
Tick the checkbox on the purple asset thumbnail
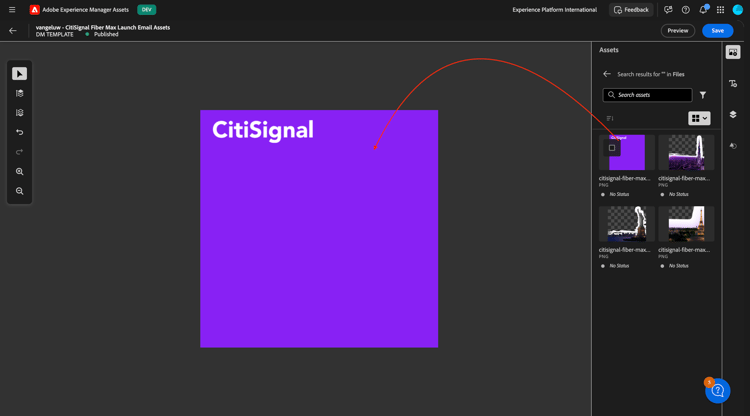click(x=612, y=148)
